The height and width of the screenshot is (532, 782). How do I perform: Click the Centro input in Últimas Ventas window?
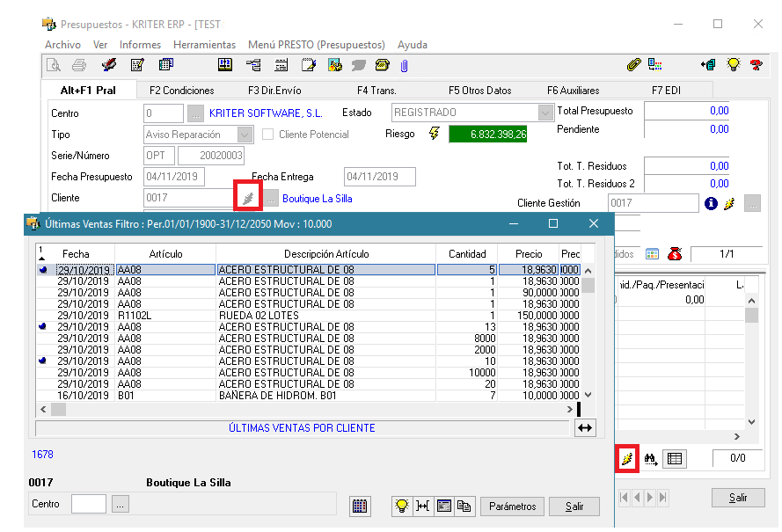pos(89,504)
